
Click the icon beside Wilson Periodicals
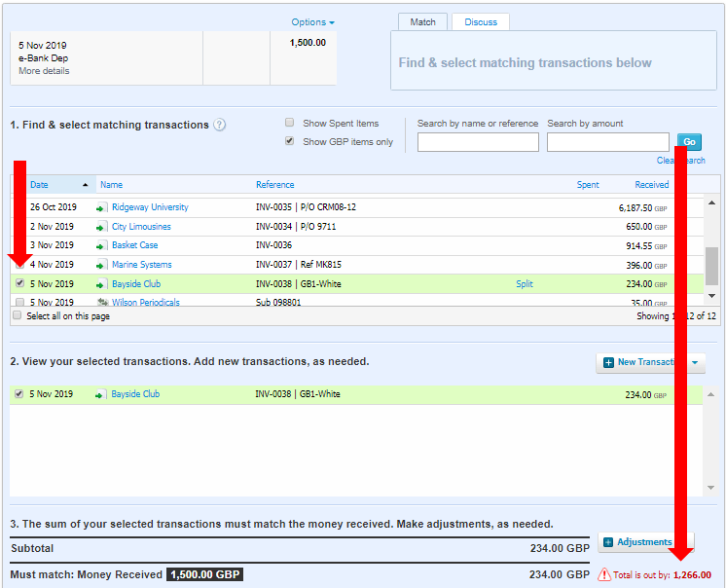point(101,303)
